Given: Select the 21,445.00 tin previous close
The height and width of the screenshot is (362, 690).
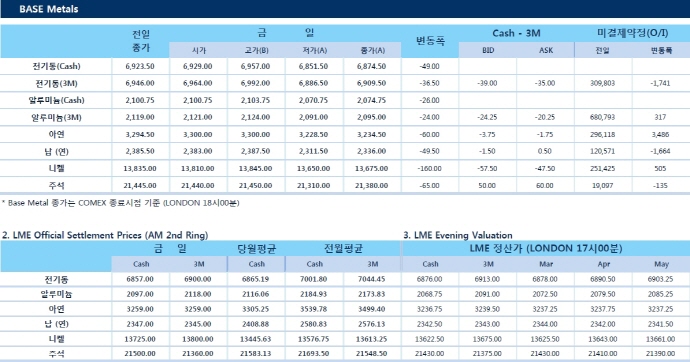Looking at the screenshot, I should (140, 186).
